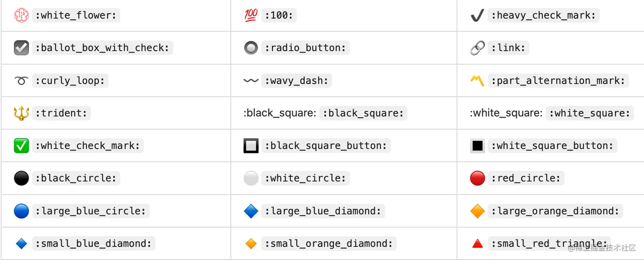Click the curly loop emoji

pyautogui.click(x=21, y=81)
